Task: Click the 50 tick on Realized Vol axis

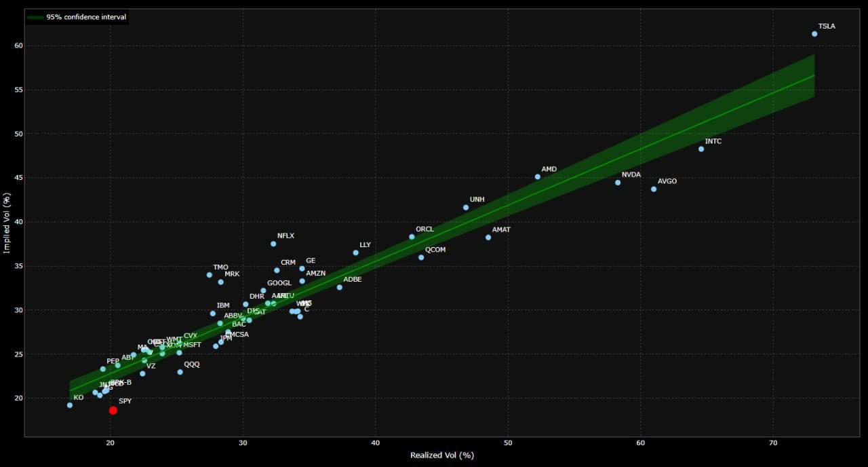Action: coord(508,442)
